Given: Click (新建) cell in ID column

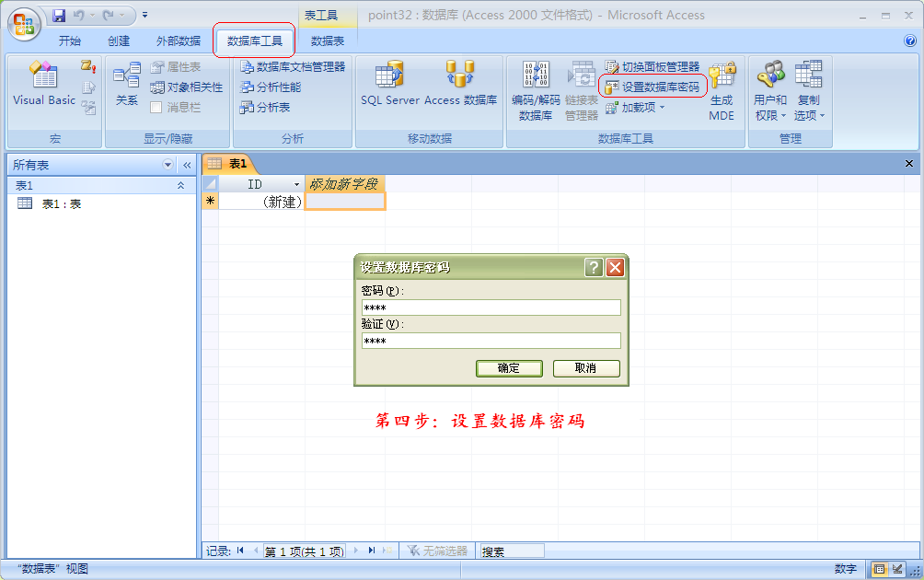Looking at the screenshot, I should tap(261, 202).
